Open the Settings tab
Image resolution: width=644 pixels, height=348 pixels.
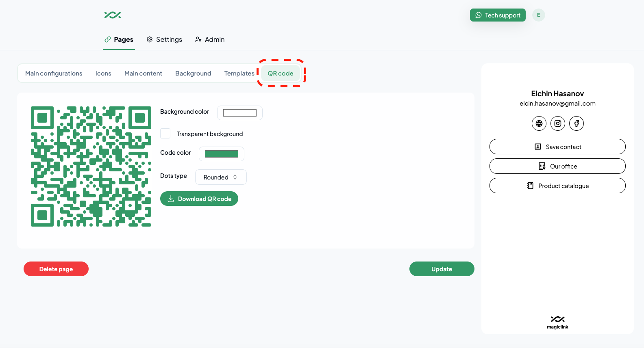(x=164, y=39)
